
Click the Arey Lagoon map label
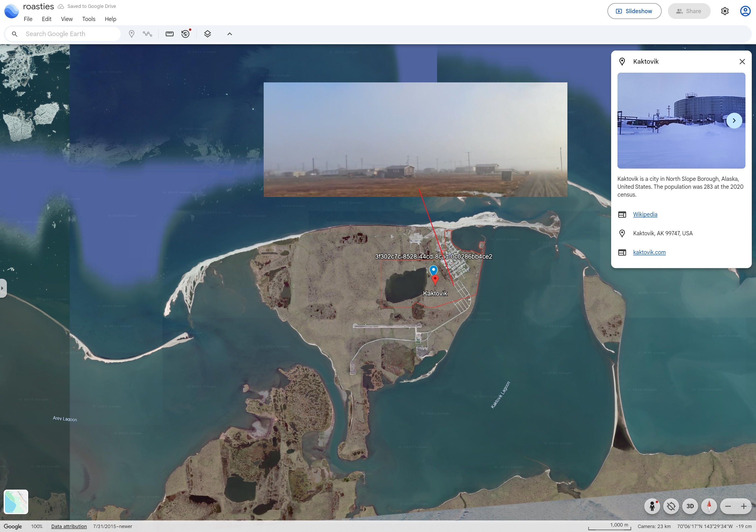65,419
